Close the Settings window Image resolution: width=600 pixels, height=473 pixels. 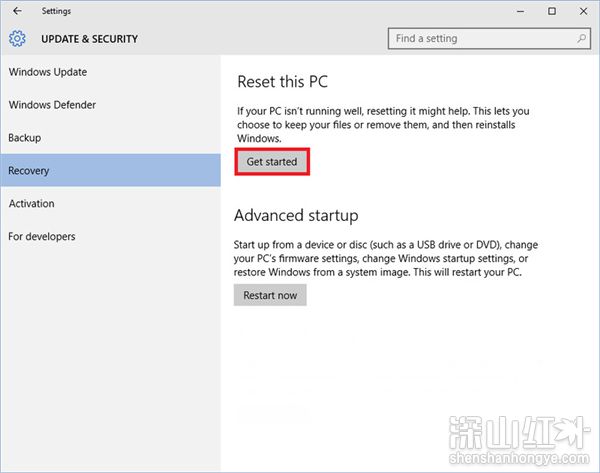583,11
